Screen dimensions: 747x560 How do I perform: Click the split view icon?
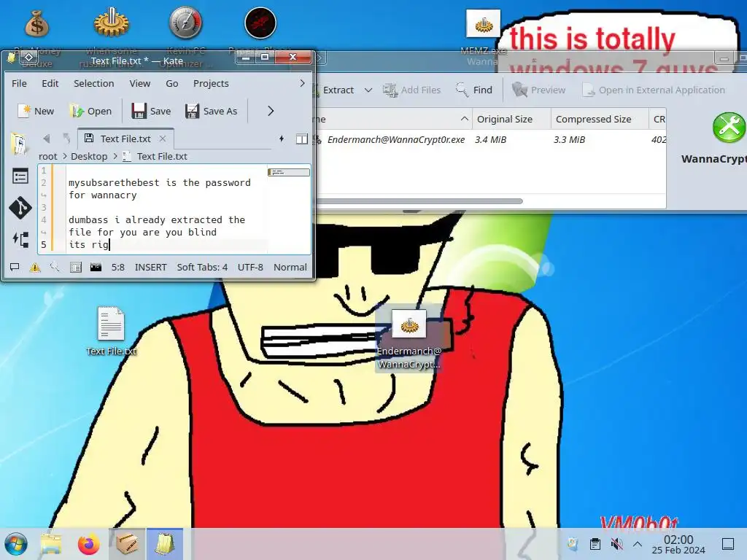tap(301, 139)
